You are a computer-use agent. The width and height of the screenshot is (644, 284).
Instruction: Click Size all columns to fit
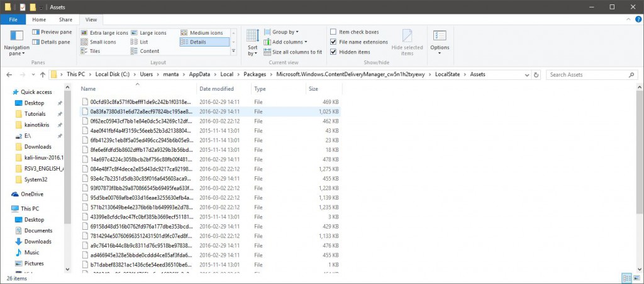(293, 52)
